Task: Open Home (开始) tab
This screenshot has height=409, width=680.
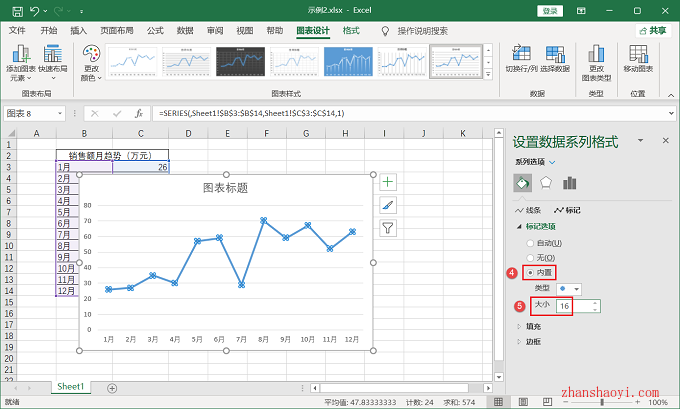Action: pos(49,31)
